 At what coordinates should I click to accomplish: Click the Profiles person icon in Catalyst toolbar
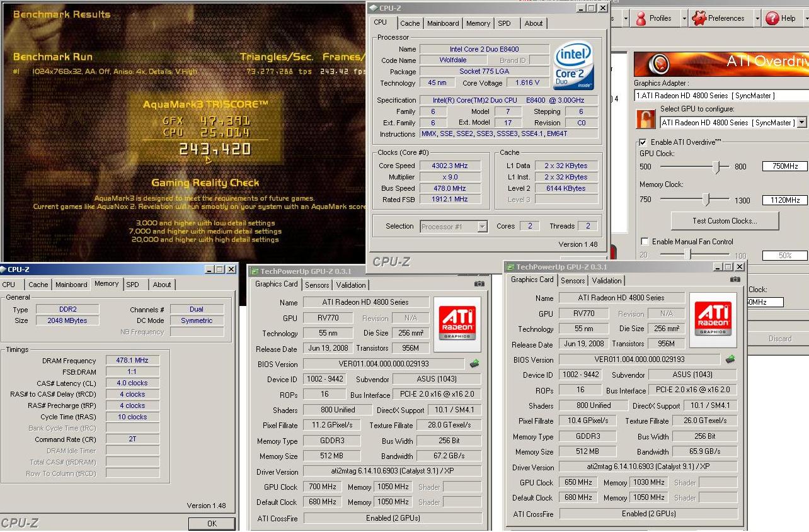(x=641, y=18)
